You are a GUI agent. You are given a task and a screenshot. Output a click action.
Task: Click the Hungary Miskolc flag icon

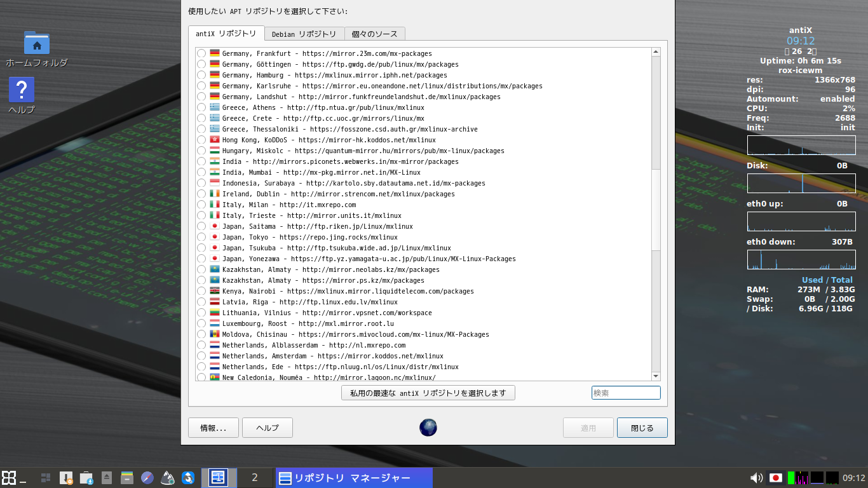click(x=215, y=151)
